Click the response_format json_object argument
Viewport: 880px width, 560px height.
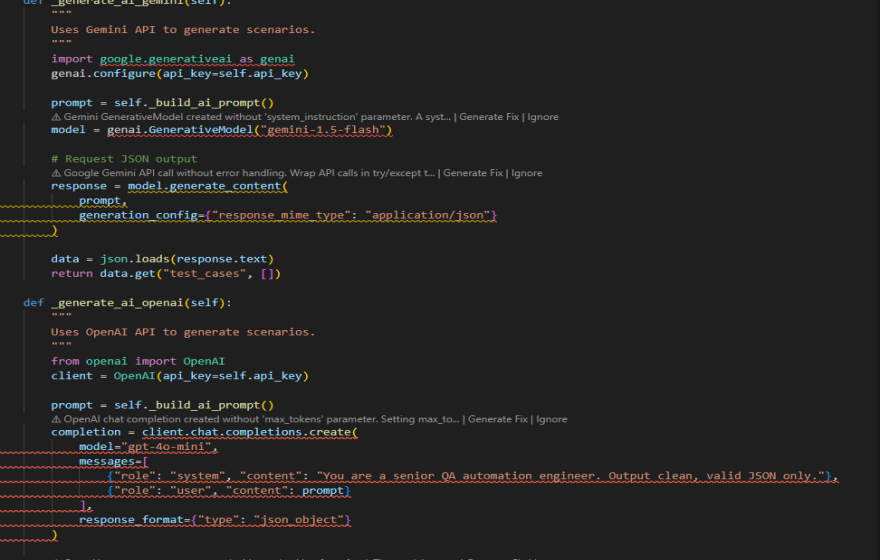pos(215,520)
